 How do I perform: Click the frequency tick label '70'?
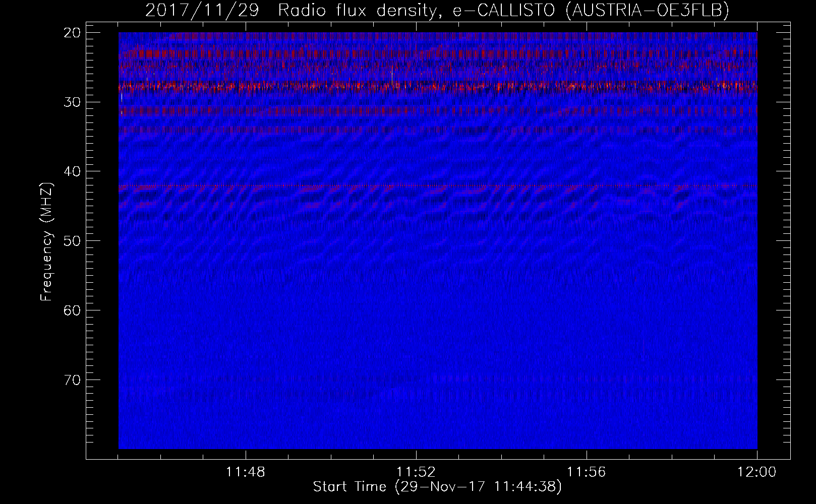coord(73,380)
